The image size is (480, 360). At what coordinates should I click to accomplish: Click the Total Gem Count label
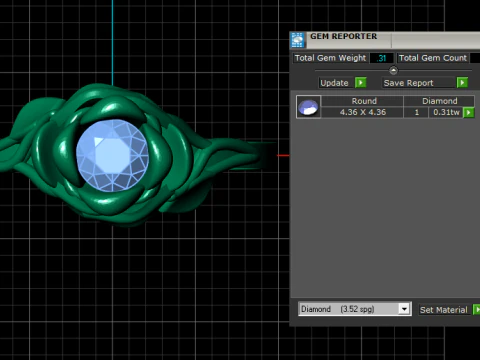click(x=433, y=58)
